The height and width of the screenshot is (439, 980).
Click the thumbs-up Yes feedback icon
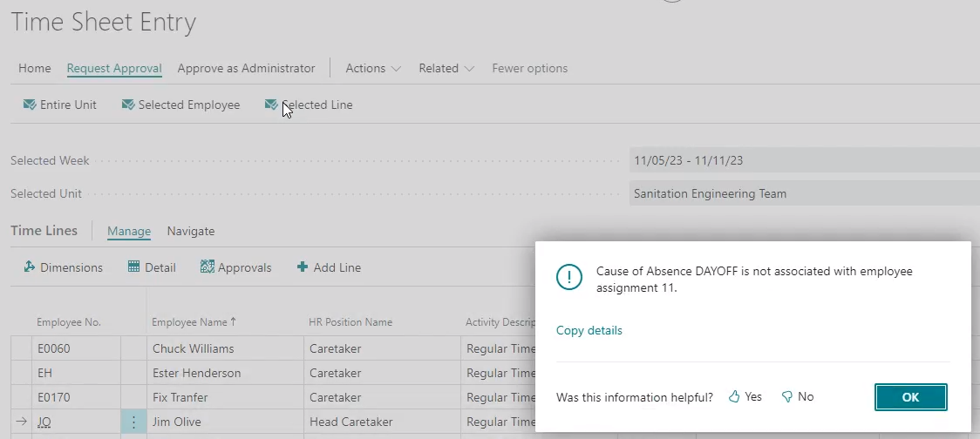(x=734, y=397)
